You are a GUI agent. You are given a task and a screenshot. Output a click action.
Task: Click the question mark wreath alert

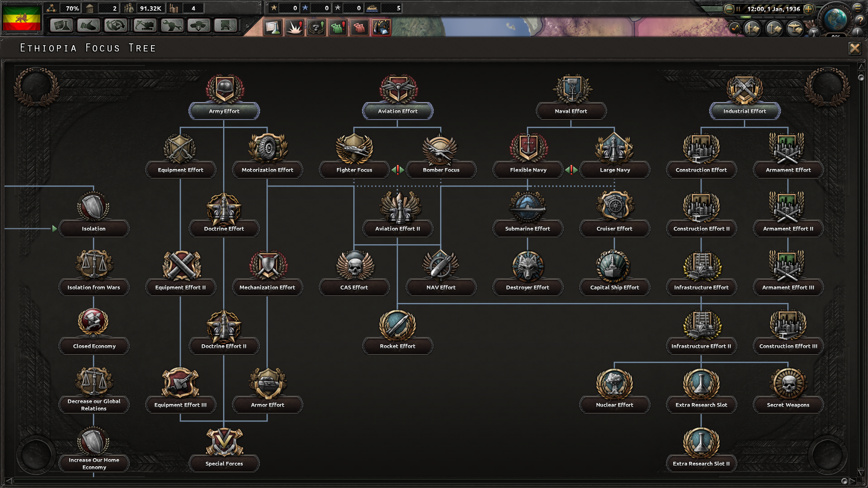316,28
